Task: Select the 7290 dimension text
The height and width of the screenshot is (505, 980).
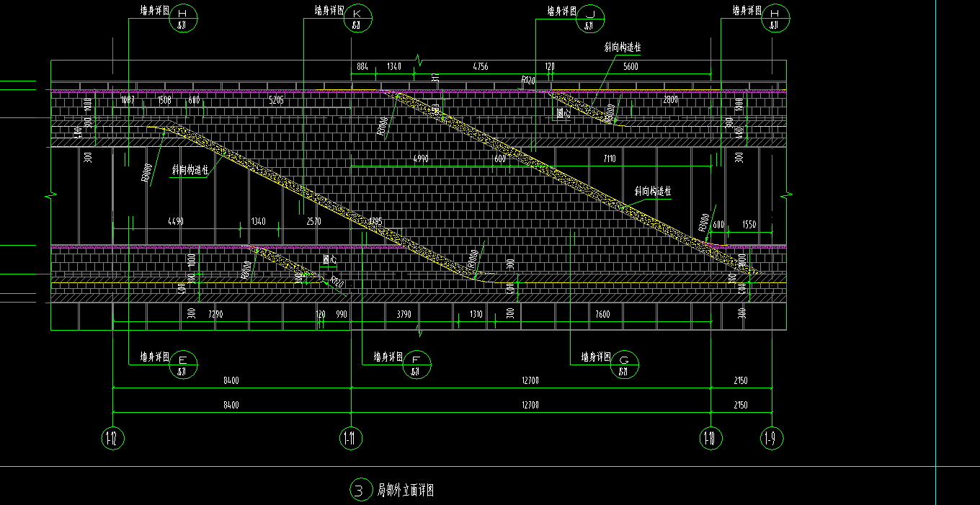Action: [215, 314]
